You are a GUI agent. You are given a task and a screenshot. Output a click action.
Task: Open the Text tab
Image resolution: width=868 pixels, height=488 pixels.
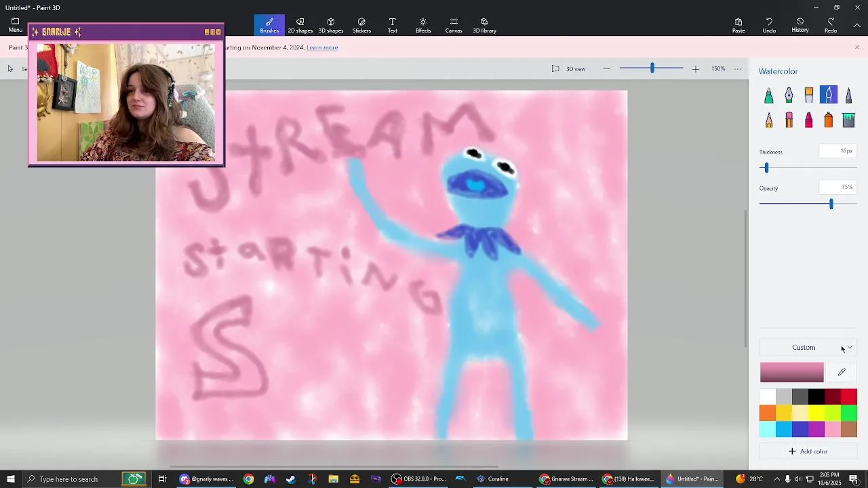392,25
